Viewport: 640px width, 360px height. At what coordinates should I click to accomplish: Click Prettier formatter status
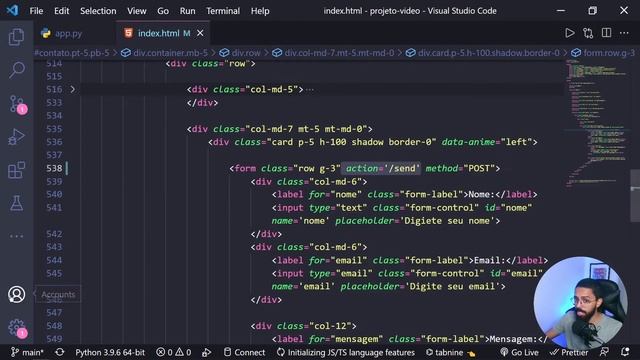569,352
